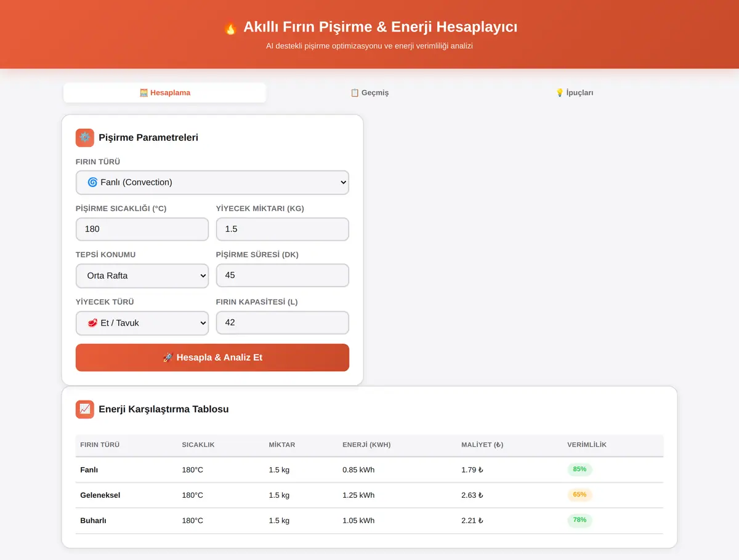Click the 2.63 ₺ cost value

pyautogui.click(x=472, y=495)
